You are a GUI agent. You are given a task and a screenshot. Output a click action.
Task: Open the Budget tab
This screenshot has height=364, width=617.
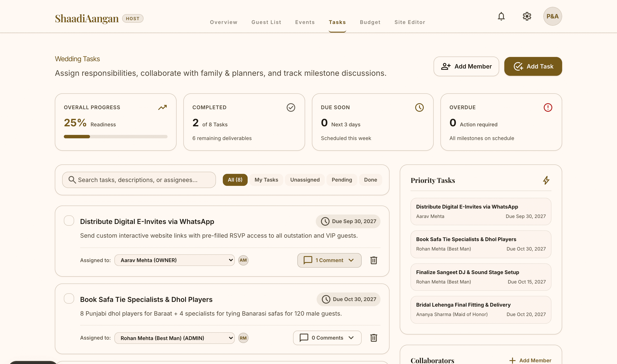click(x=370, y=22)
